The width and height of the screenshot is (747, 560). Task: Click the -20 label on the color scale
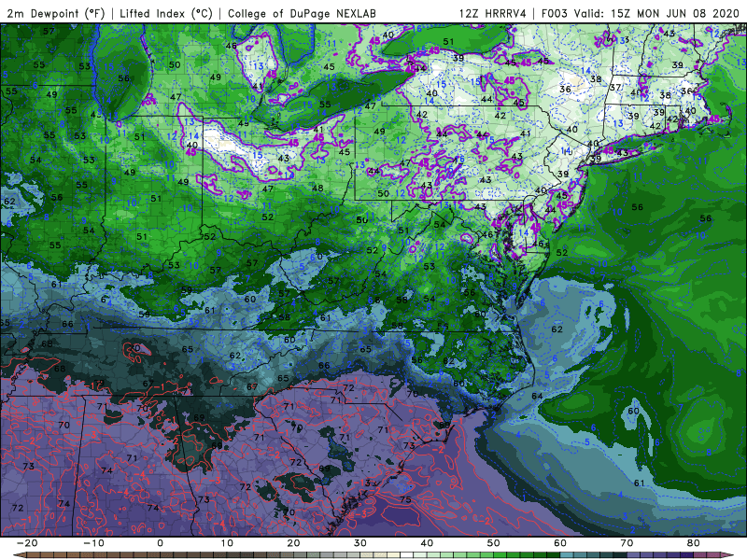coord(26,543)
